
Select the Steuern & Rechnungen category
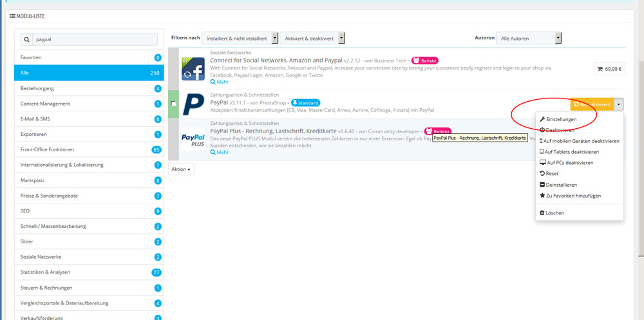[x=89, y=288]
